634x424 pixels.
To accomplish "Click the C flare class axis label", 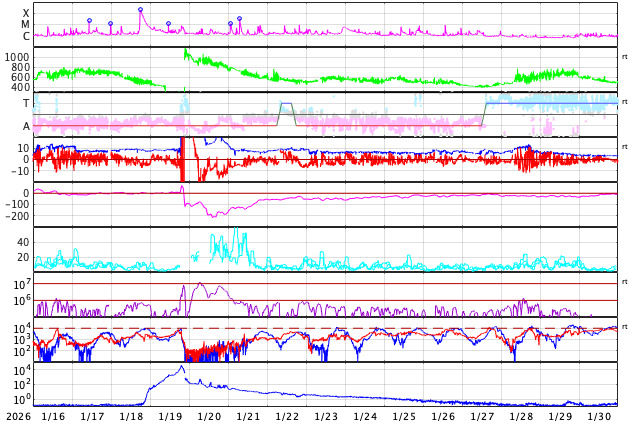I will [26, 36].
